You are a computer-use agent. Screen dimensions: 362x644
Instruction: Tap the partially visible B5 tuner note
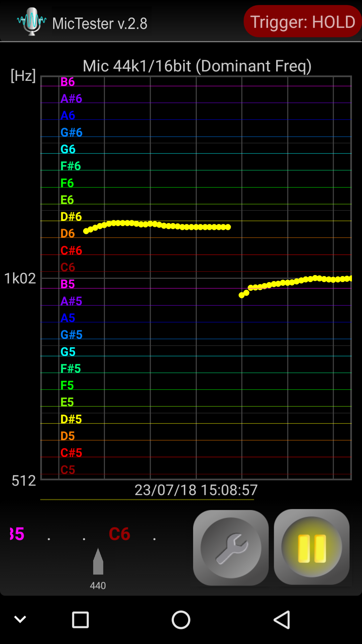(x=17, y=534)
